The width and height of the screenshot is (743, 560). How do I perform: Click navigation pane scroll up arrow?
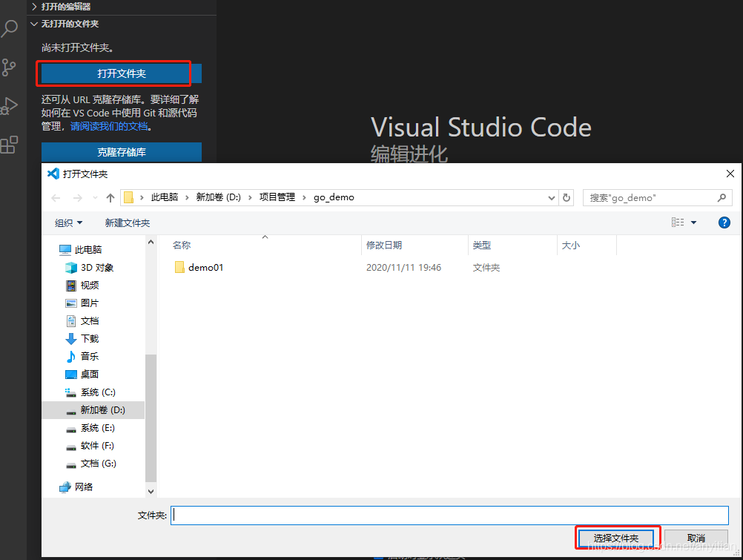pyautogui.click(x=151, y=243)
